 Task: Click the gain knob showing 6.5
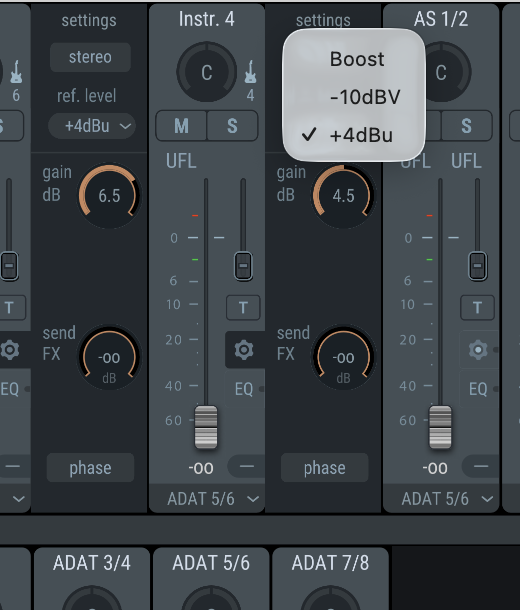coord(109,196)
